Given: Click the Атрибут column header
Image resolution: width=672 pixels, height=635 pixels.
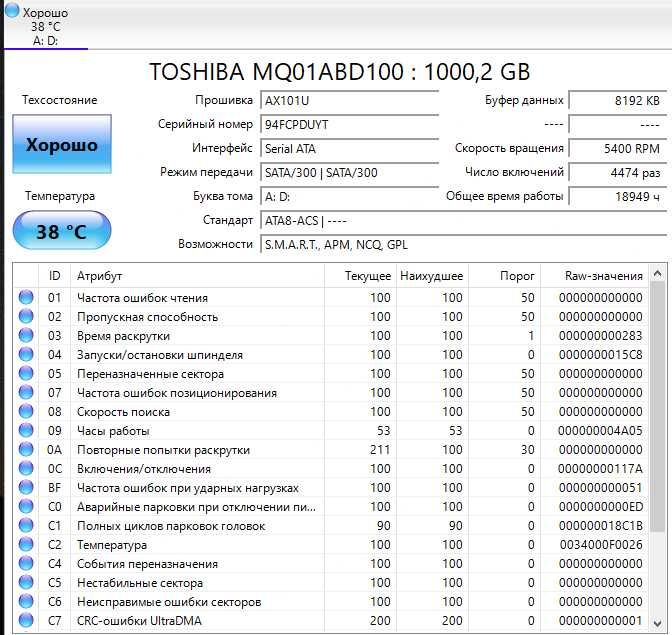Looking at the screenshot, I should point(198,276).
